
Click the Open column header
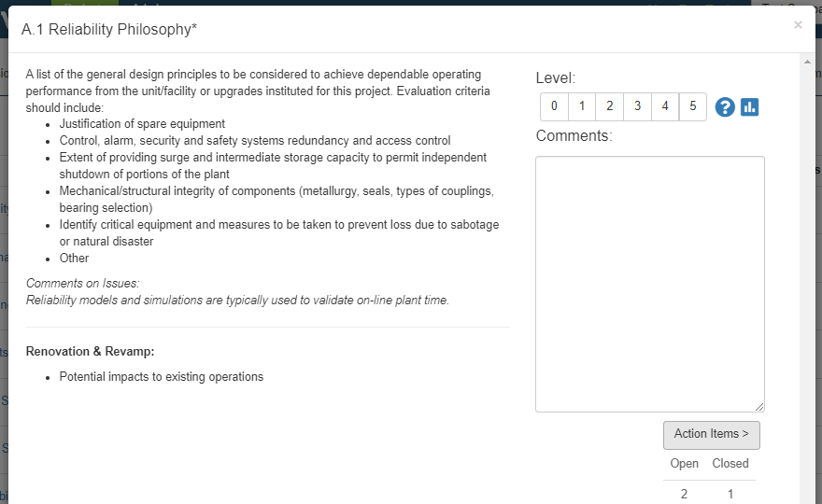click(684, 464)
